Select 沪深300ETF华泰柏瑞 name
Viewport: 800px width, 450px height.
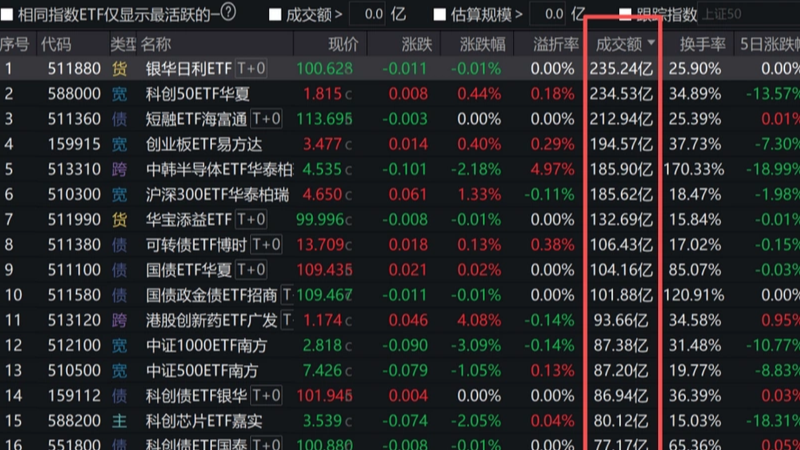(217, 194)
